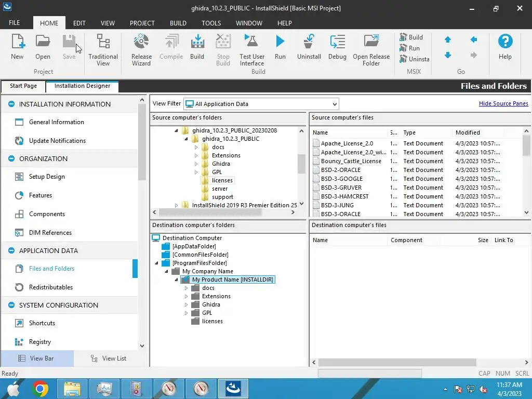The width and height of the screenshot is (532, 399).
Task: Open the Registry view
Action: (39, 342)
